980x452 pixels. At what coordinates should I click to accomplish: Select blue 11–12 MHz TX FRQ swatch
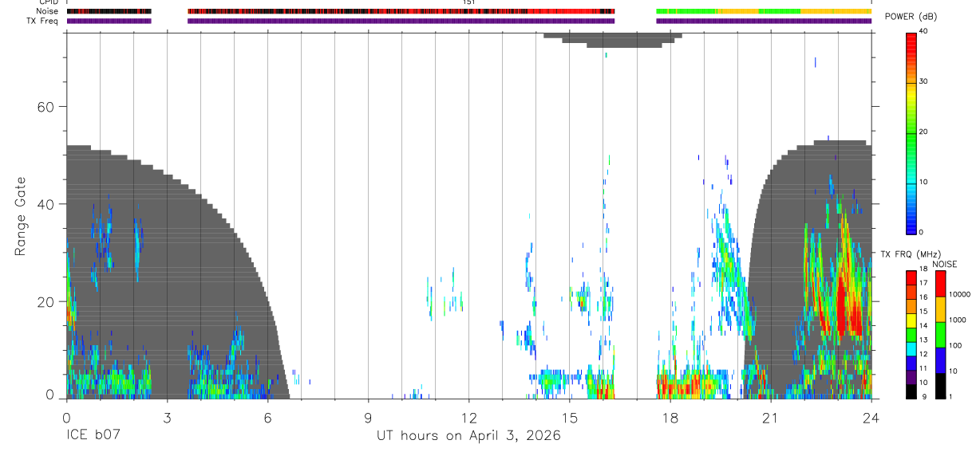coord(911,364)
